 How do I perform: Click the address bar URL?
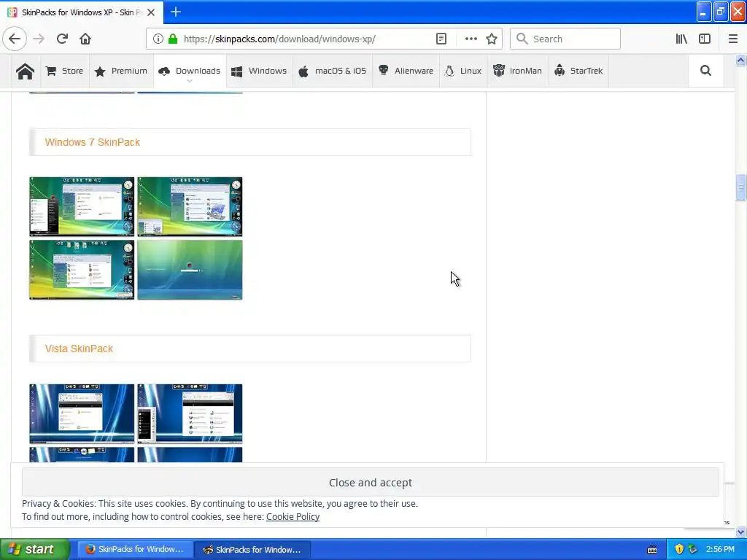pyautogui.click(x=279, y=39)
